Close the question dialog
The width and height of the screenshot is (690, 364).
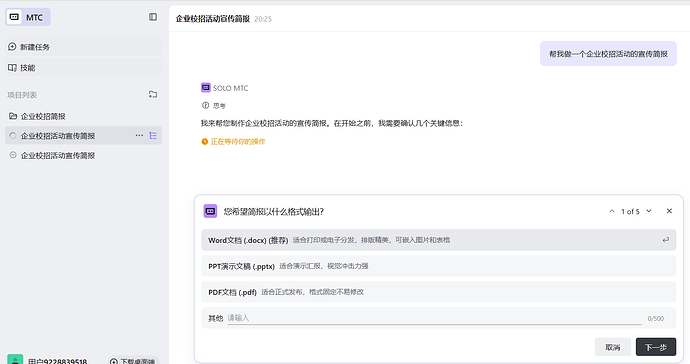coord(669,211)
